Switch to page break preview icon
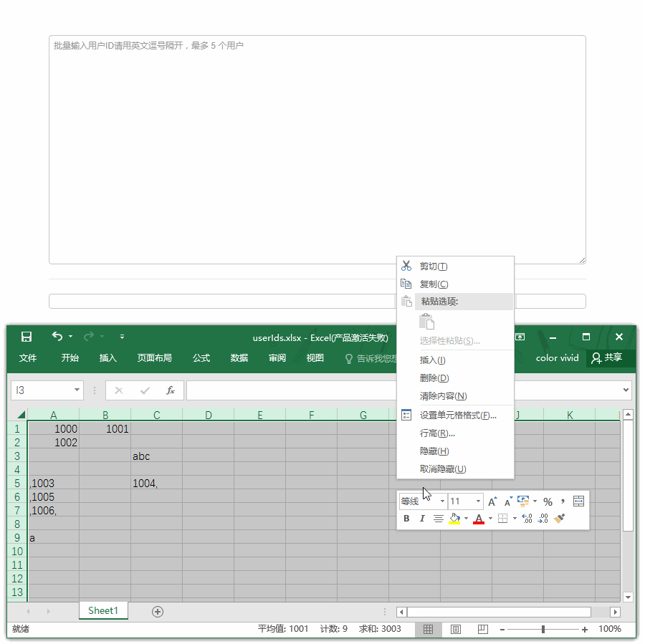Image resolution: width=645 pixels, height=644 pixels. point(483,629)
